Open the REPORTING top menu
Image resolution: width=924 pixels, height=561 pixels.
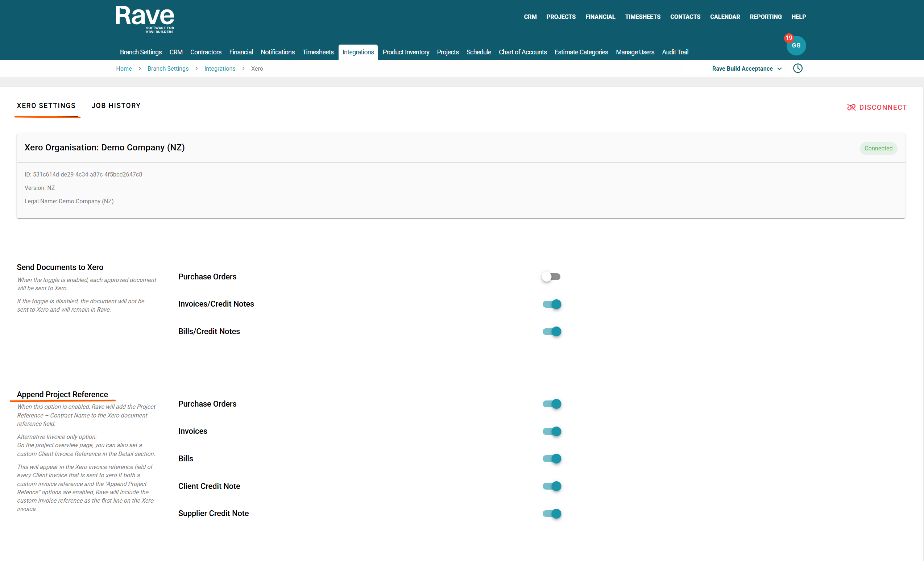click(x=765, y=17)
